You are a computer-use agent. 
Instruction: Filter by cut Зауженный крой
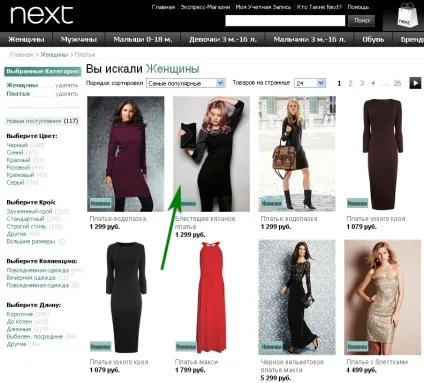(x=29, y=211)
